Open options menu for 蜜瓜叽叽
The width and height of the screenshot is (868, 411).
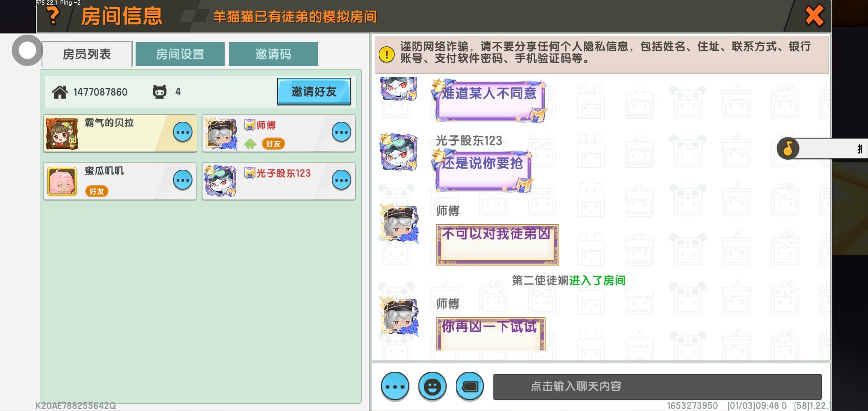pyautogui.click(x=183, y=180)
